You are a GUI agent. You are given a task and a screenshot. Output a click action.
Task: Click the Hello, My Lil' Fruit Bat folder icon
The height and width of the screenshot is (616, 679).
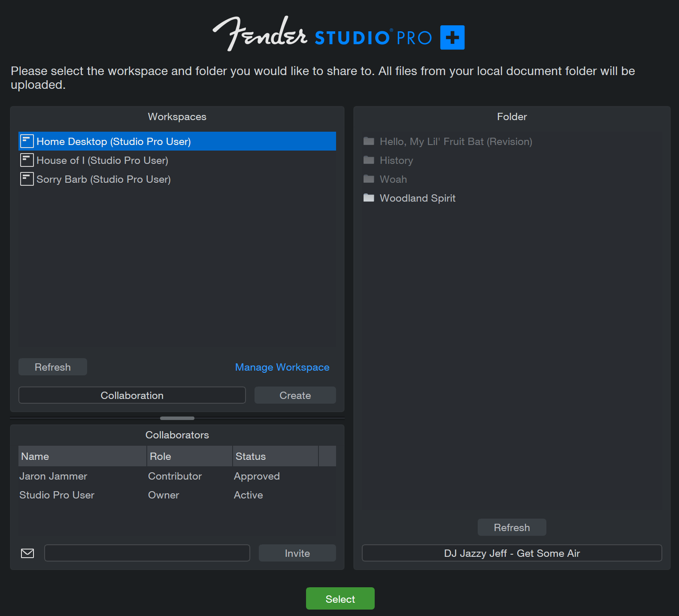369,141
